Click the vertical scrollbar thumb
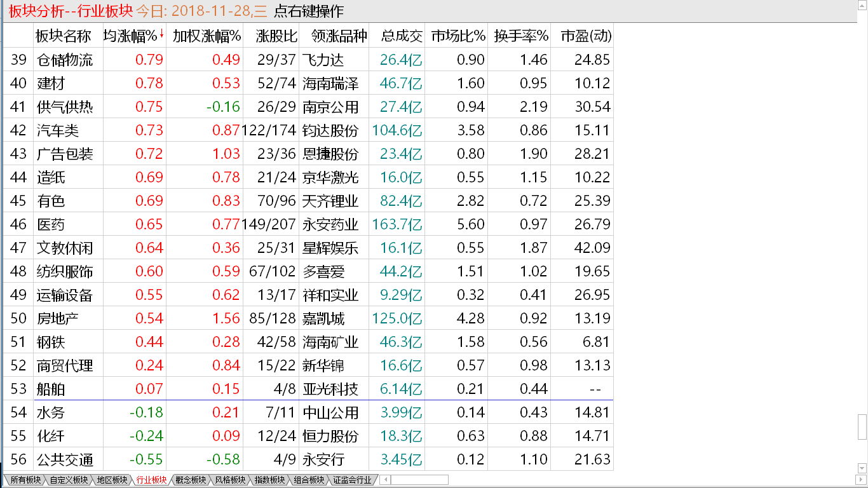 [862, 426]
